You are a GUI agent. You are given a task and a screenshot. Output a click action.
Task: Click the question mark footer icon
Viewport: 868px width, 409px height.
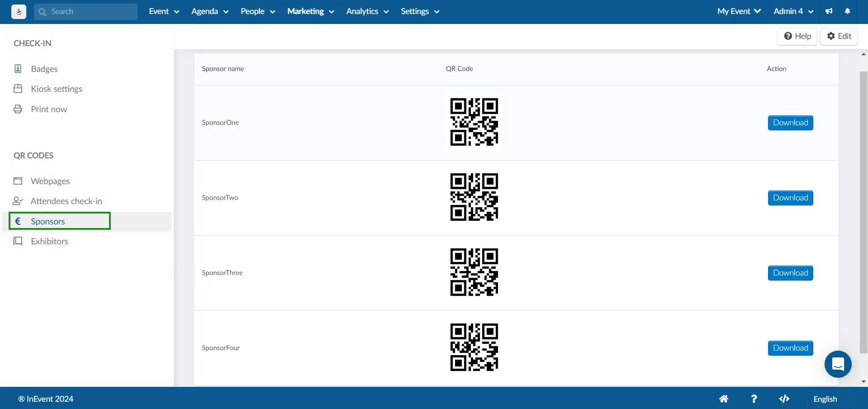[754, 399]
